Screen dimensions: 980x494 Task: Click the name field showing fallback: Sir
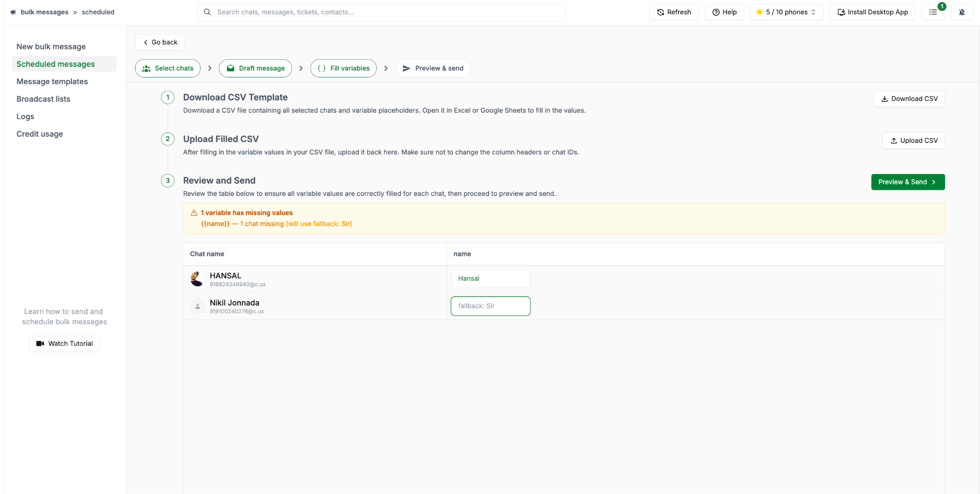pyautogui.click(x=490, y=306)
